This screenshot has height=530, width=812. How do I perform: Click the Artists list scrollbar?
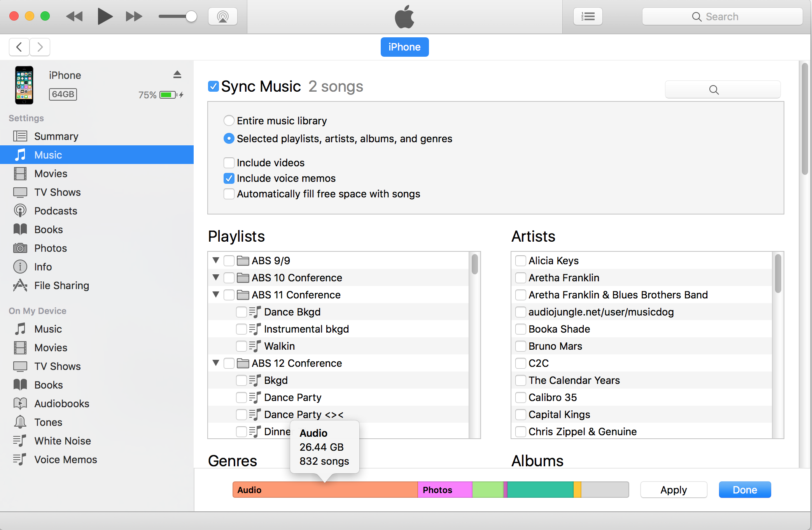coord(778,273)
